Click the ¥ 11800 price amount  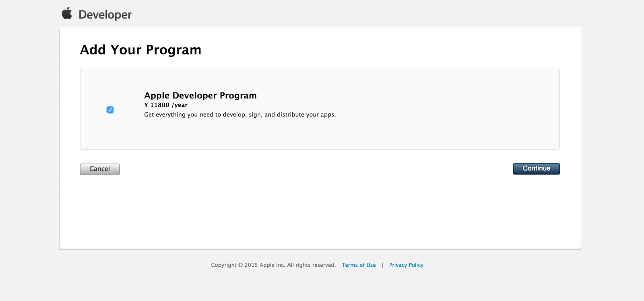point(159,105)
